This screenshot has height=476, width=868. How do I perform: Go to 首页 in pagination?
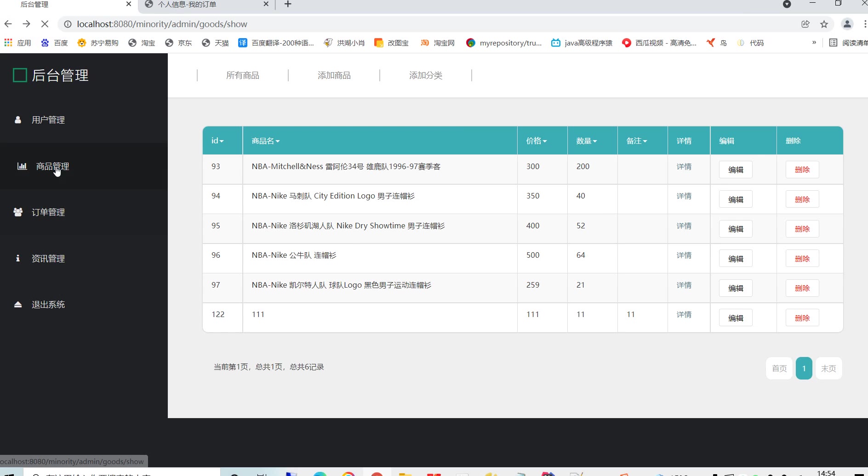779,368
